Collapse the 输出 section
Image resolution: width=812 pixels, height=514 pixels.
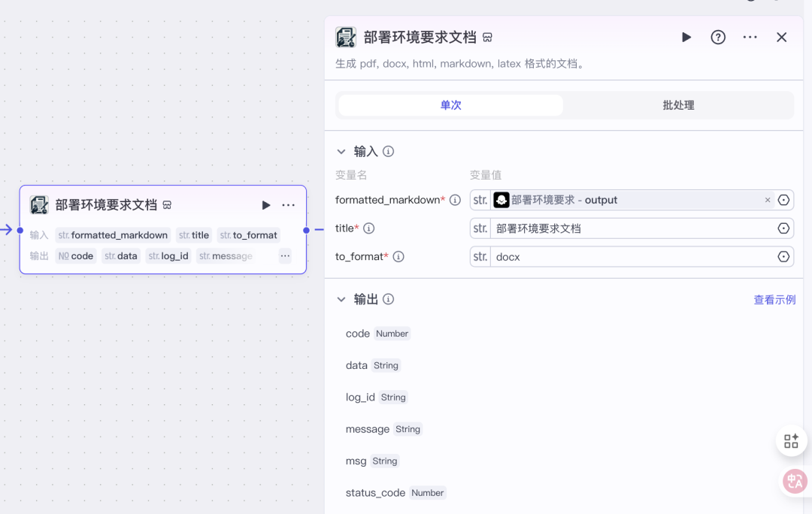[x=341, y=299]
